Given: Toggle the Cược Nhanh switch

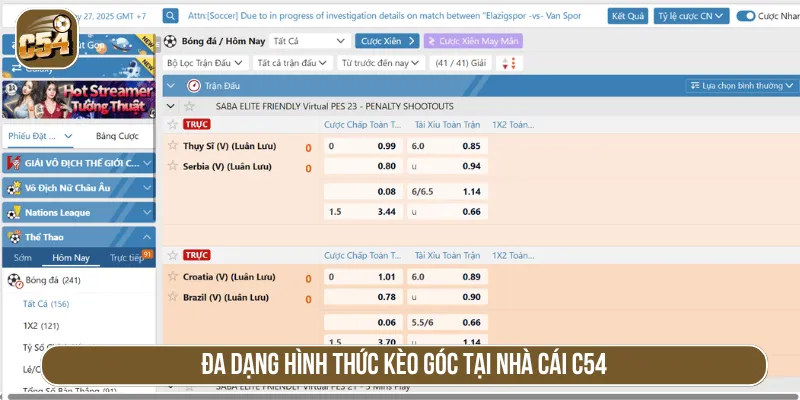Looking at the screenshot, I should point(745,16).
